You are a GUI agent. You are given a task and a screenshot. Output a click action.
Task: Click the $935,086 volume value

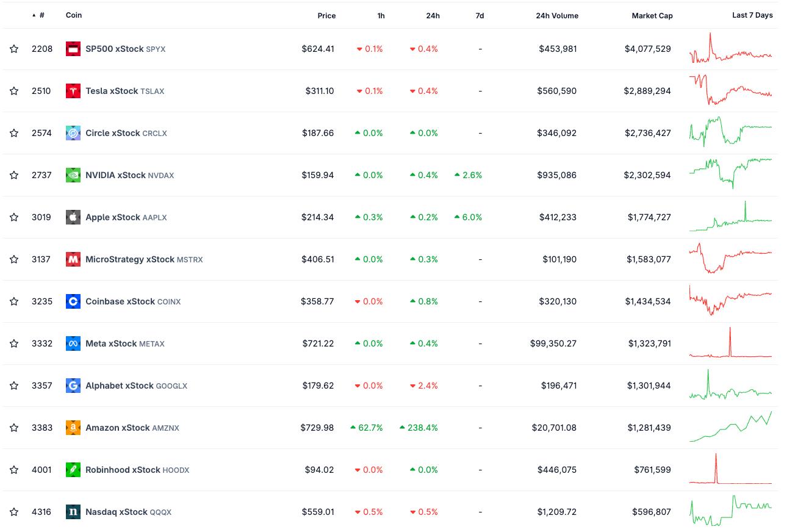pos(557,175)
